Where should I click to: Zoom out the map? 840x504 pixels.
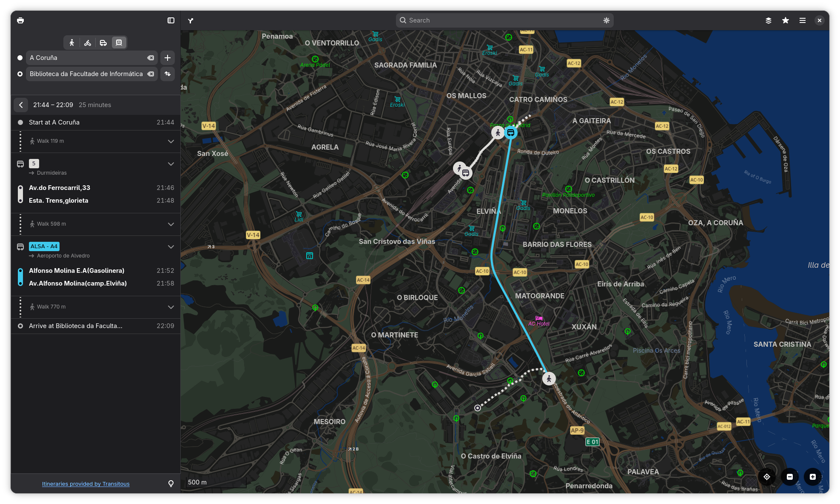click(x=790, y=477)
